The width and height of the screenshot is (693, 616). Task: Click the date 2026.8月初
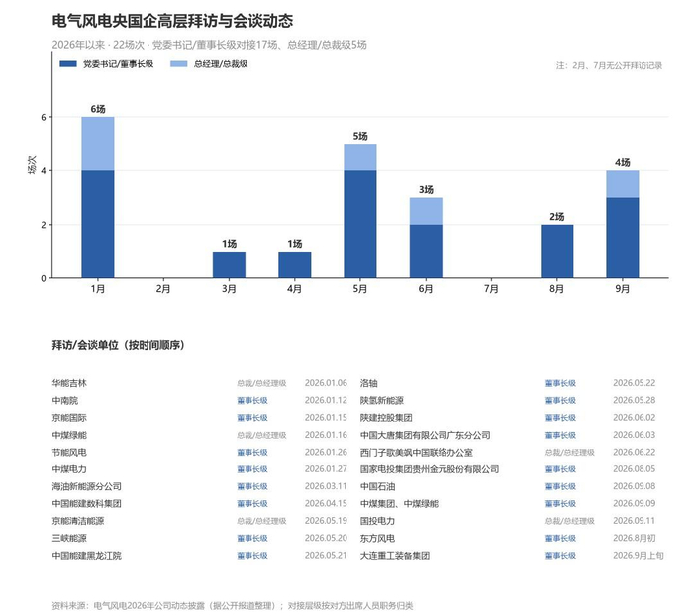click(x=634, y=538)
